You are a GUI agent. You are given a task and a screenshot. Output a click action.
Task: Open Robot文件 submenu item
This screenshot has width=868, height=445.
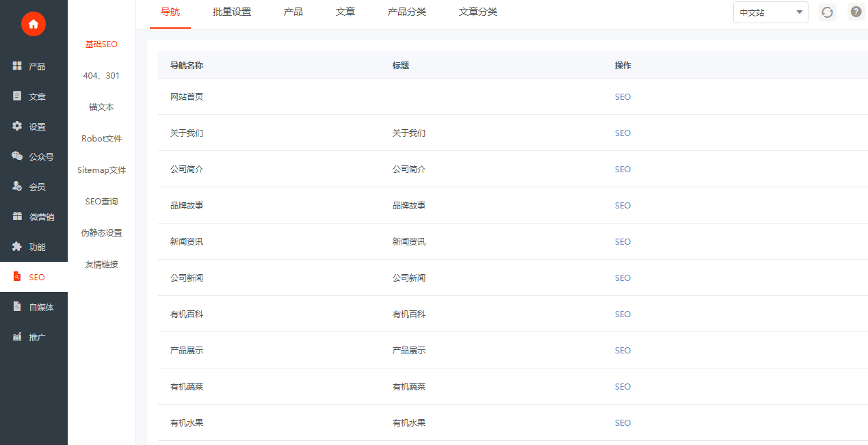(x=101, y=138)
